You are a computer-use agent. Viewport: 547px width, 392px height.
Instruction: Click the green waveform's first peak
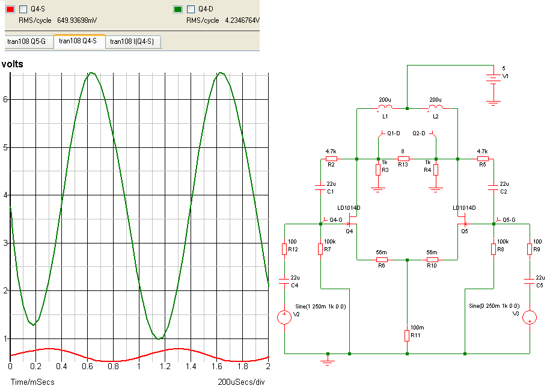(91, 73)
